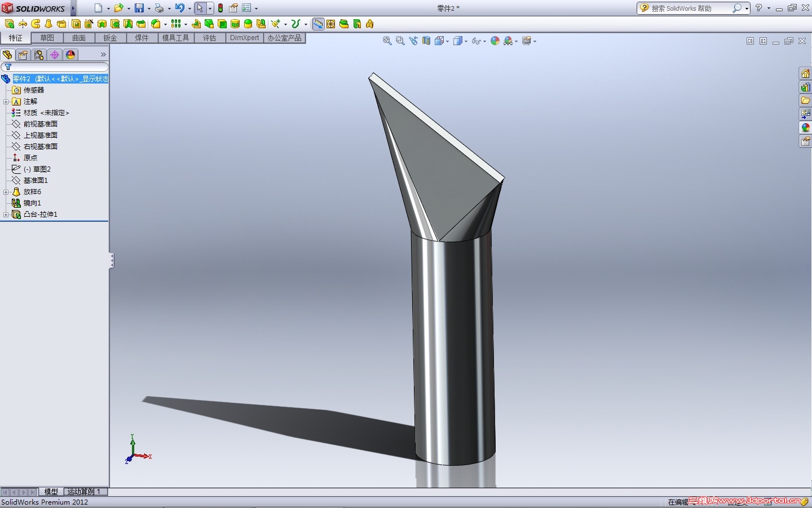Open the 焊件 ribbon tab
Viewport: 812px width, 508px height.
click(x=142, y=38)
